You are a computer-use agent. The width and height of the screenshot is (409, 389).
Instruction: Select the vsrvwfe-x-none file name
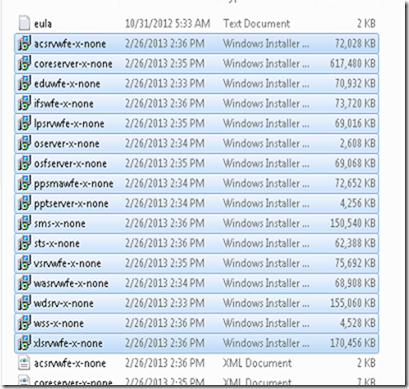point(67,263)
